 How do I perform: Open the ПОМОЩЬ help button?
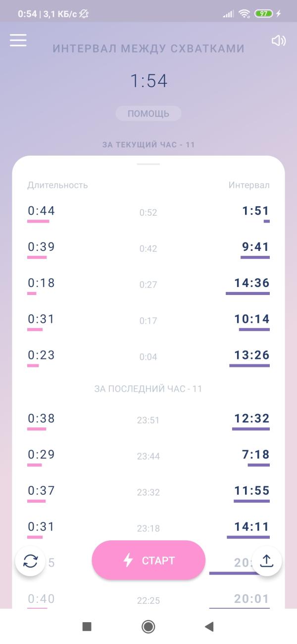click(x=148, y=114)
